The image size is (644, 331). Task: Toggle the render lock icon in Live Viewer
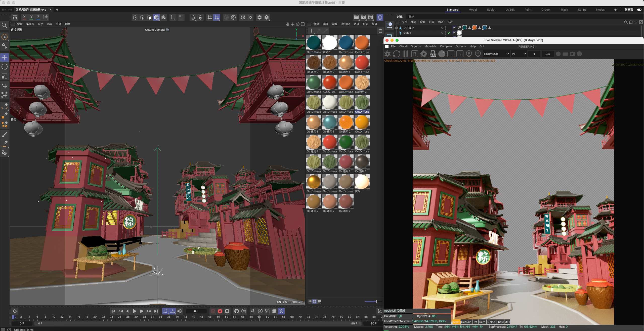click(x=433, y=54)
